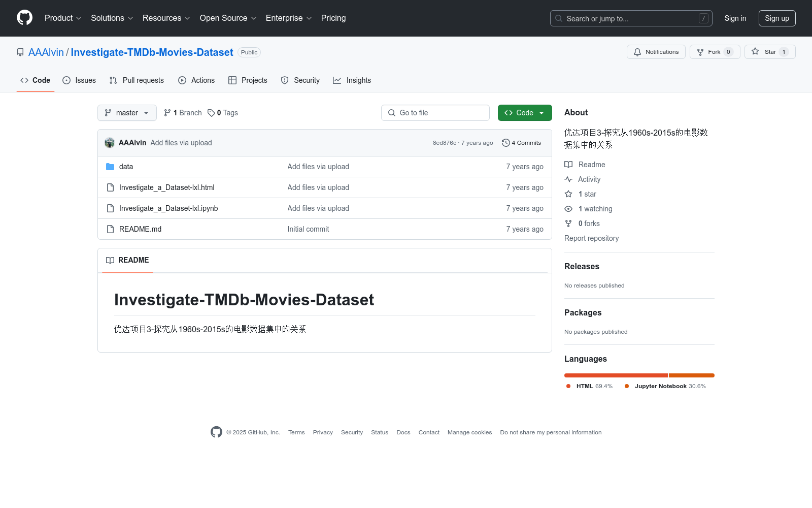
Task: Click the AAAlvin avatar in commit row
Action: point(110,143)
